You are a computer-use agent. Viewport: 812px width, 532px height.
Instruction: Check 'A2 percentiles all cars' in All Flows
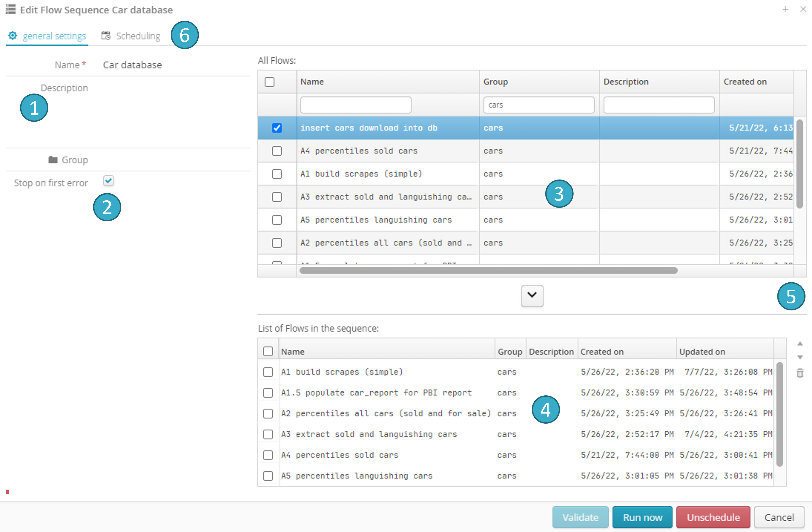pos(277,243)
